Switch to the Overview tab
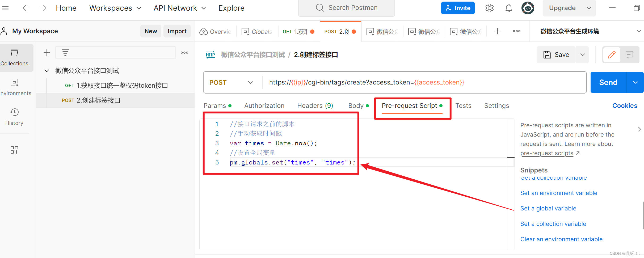Screen dimensions: 644x258 pos(216,32)
